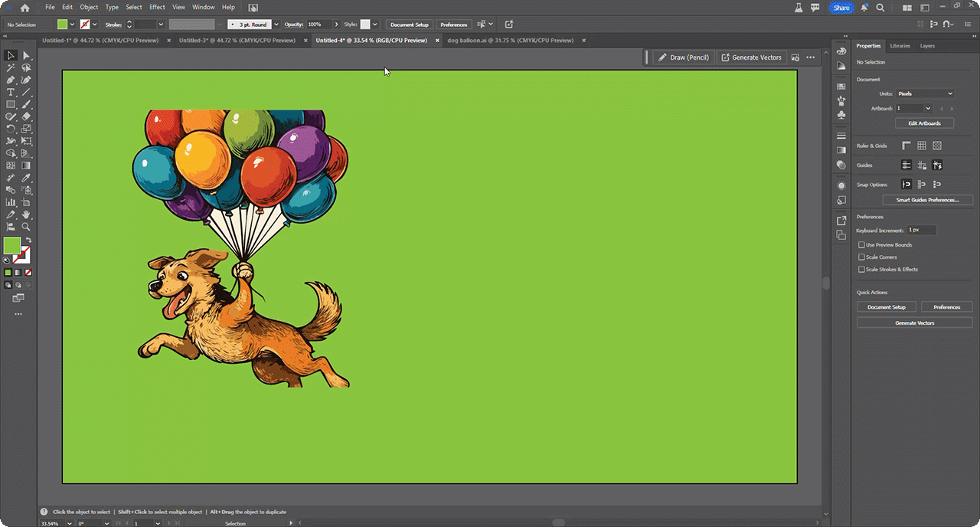Image resolution: width=980 pixels, height=527 pixels.
Task: Select the Direct Selection tool
Action: (26, 55)
